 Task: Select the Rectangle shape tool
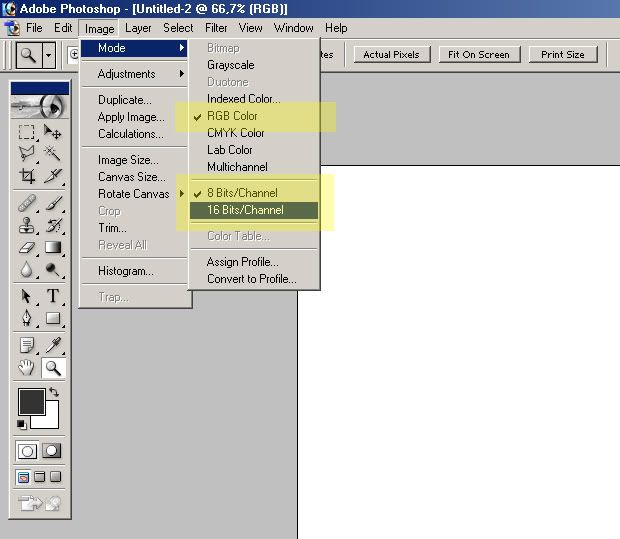pyautogui.click(x=52, y=318)
